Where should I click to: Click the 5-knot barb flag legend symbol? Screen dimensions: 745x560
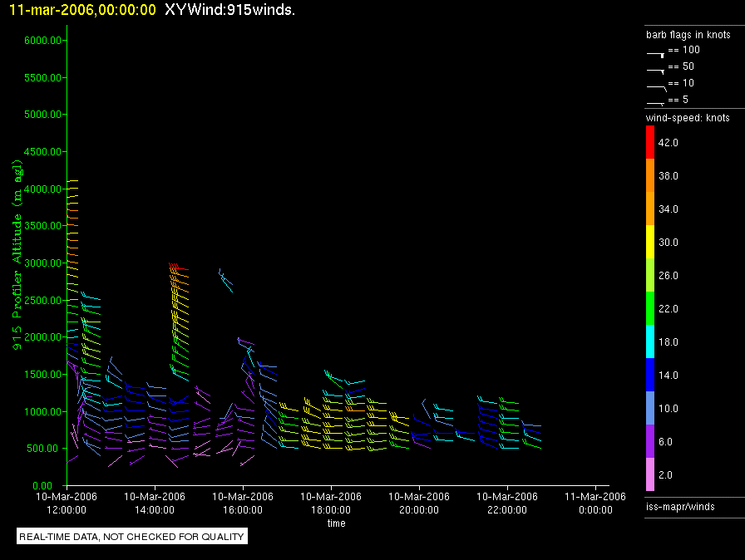(x=655, y=102)
